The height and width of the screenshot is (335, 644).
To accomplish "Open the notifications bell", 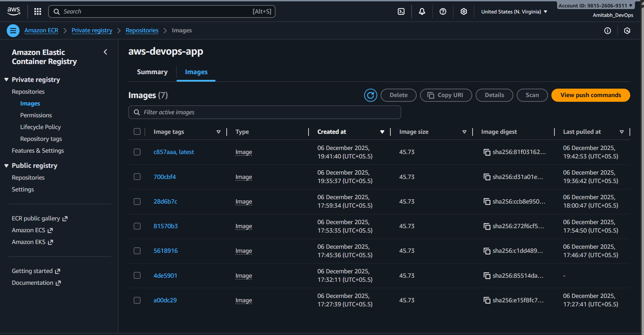I will click(x=422, y=11).
